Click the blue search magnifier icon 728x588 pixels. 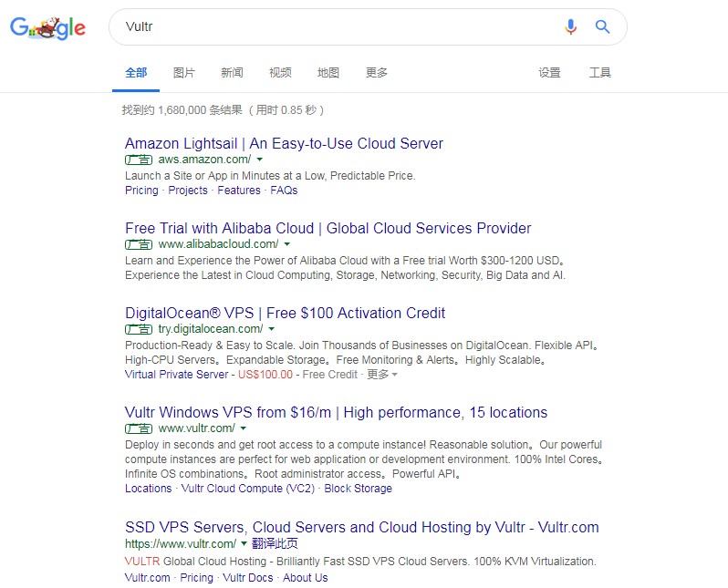point(602,27)
